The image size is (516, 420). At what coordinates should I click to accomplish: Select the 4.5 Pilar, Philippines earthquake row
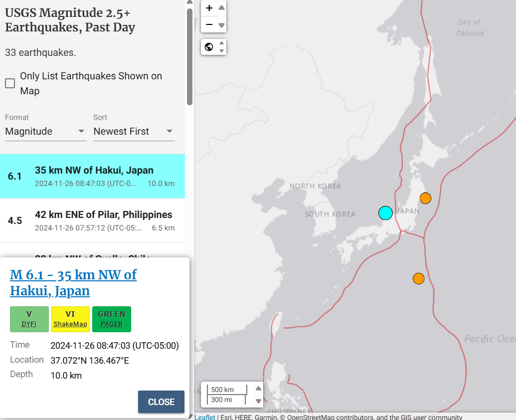92,220
